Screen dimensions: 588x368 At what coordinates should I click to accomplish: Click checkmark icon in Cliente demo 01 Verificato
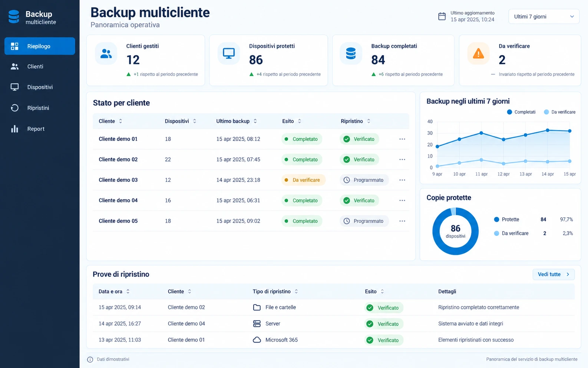347,139
